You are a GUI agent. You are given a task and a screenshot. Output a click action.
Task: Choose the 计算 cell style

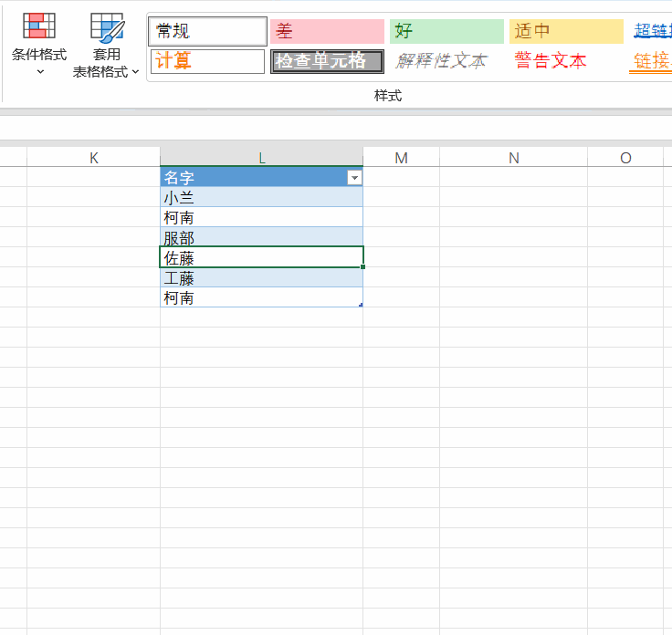(x=207, y=62)
